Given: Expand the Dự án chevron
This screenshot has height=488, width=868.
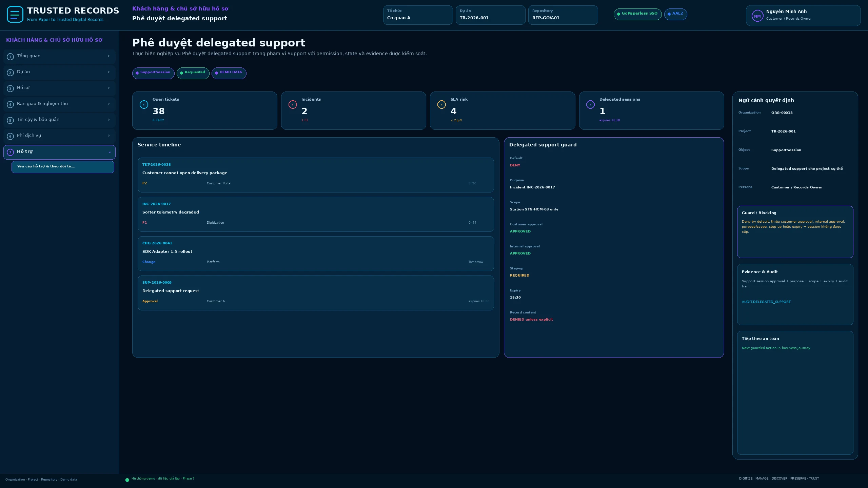Looking at the screenshot, I should pyautogui.click(x=109, y=72).
